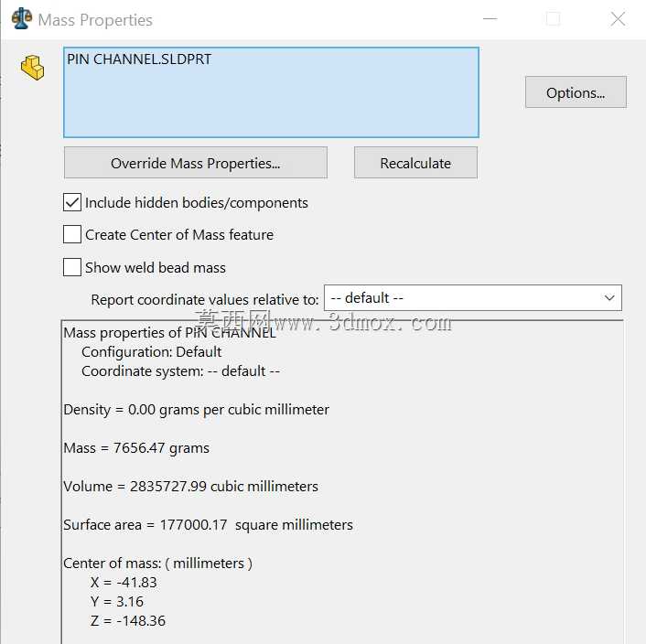Viewport: 646px width, 644px height.
Task: Click the Mass Properties scale icon in title bar
Action: [22, 18]
